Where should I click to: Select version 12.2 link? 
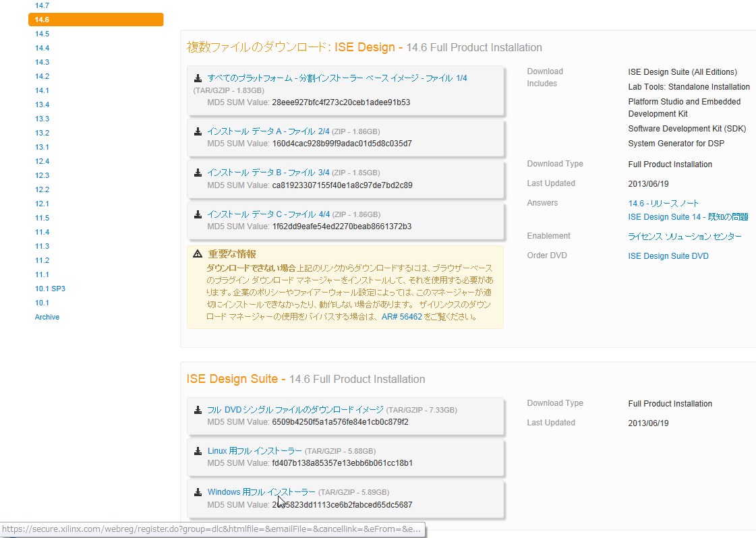(42, 189)
